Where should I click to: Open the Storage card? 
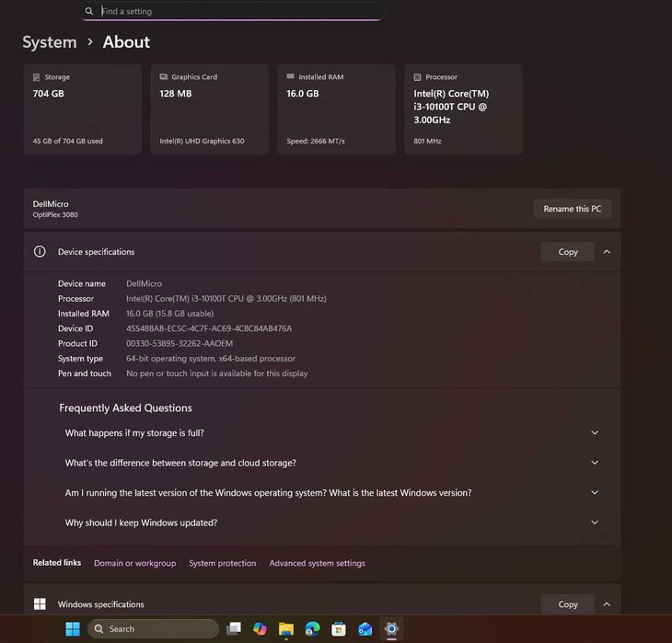tap(83, 109)
